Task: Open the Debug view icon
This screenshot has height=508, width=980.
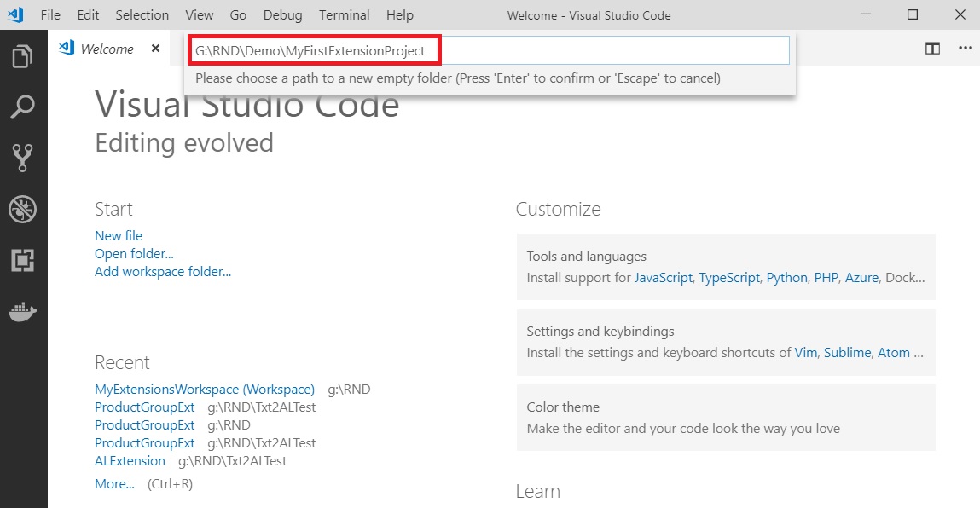Action: pos(23,209)
